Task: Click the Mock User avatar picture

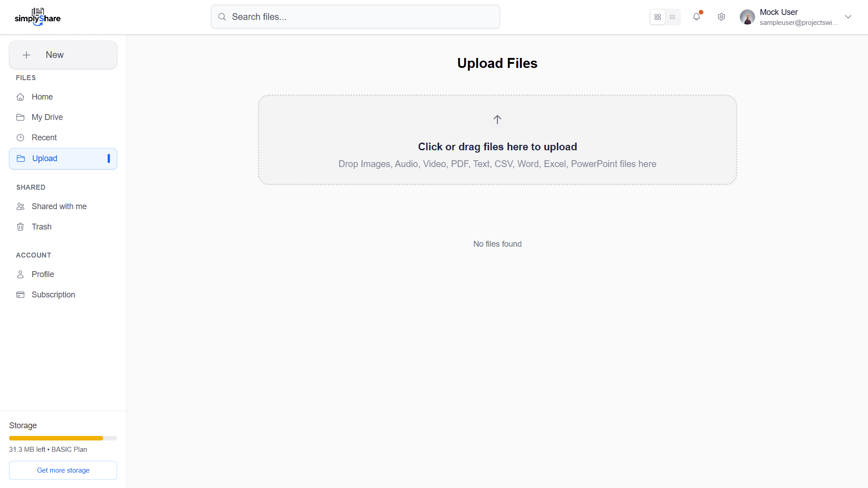Action: [747, 17]
